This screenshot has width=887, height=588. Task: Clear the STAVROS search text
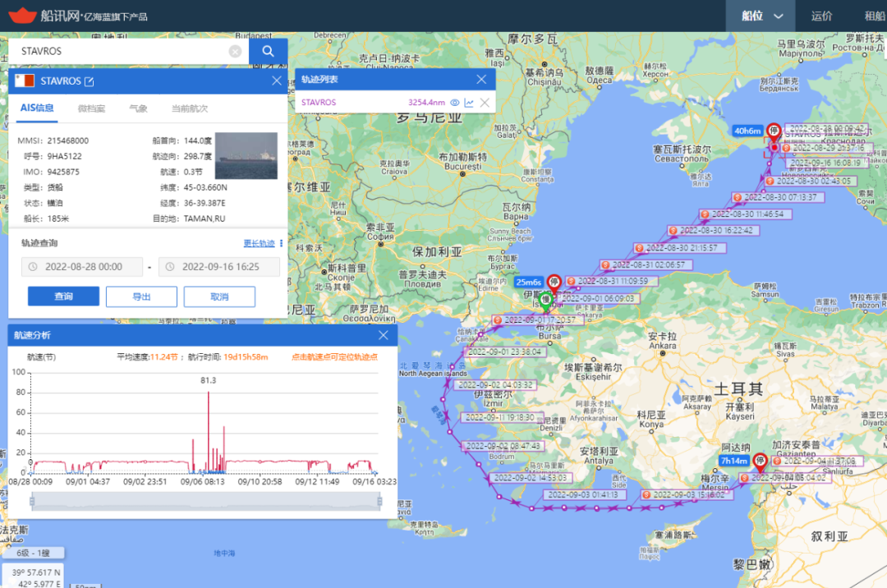[235, 52]
